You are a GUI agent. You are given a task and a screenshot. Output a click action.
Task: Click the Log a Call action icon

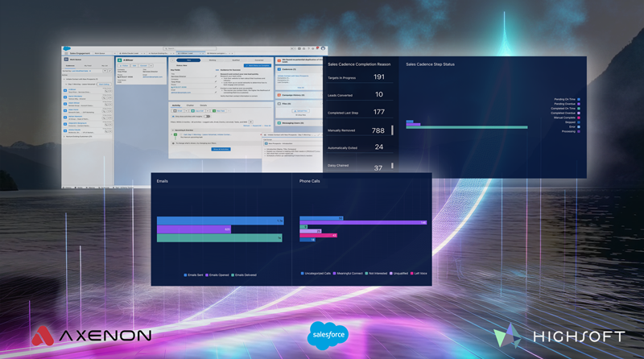point(192,111)
